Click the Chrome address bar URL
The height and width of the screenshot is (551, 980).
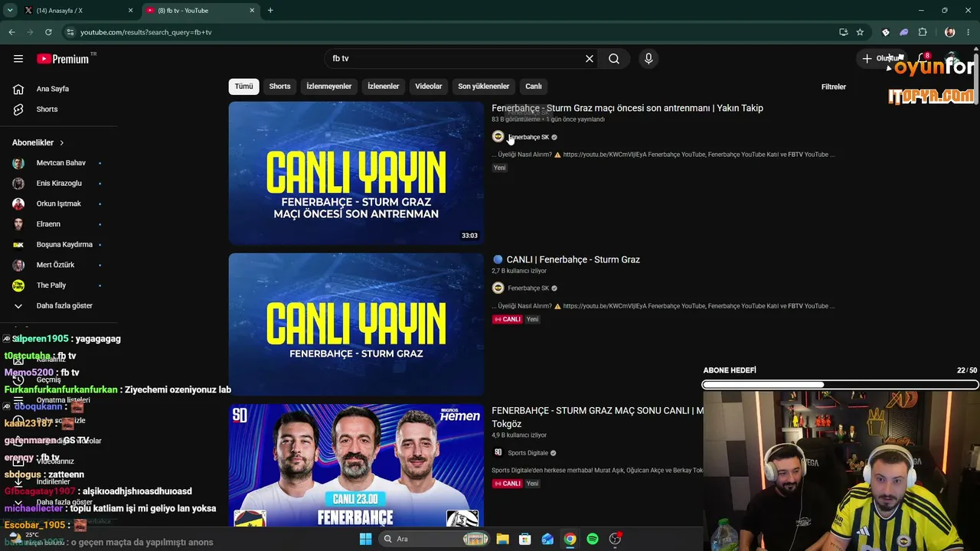[x=145, y=32]
